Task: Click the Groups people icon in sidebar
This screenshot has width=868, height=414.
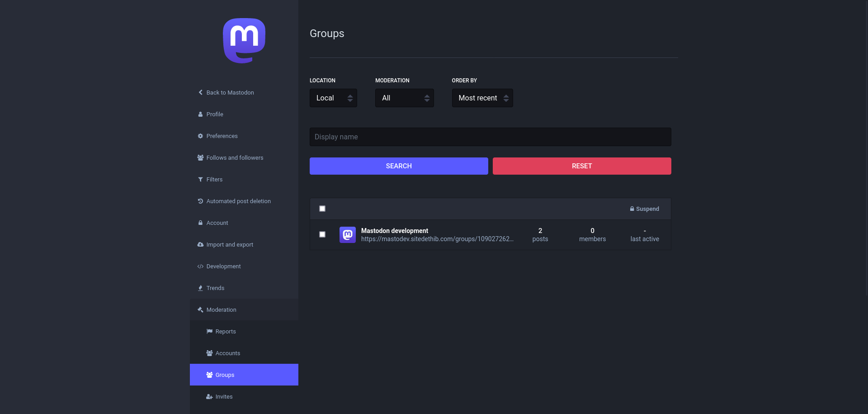Action: click(x=209, y=375)
